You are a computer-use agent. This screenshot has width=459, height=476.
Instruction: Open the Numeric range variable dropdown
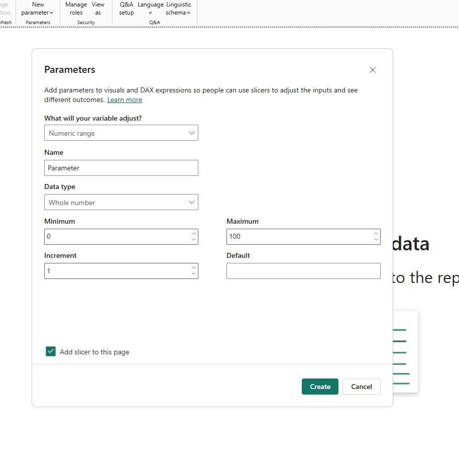[x=121, y=133]
